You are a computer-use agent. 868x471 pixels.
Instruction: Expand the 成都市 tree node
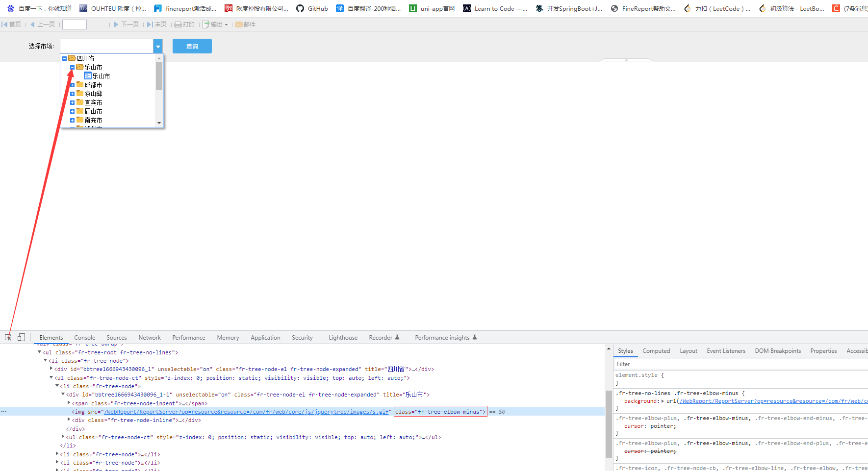point(72,85)
